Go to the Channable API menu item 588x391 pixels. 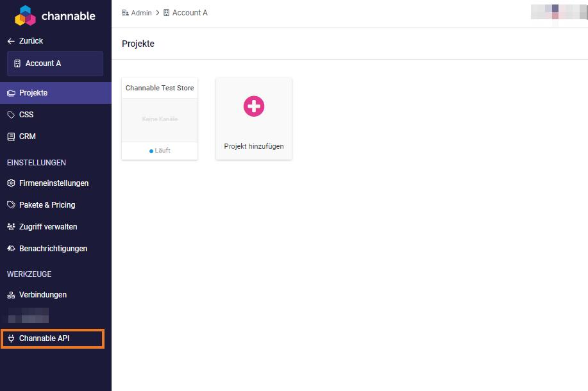pos(44,338)
